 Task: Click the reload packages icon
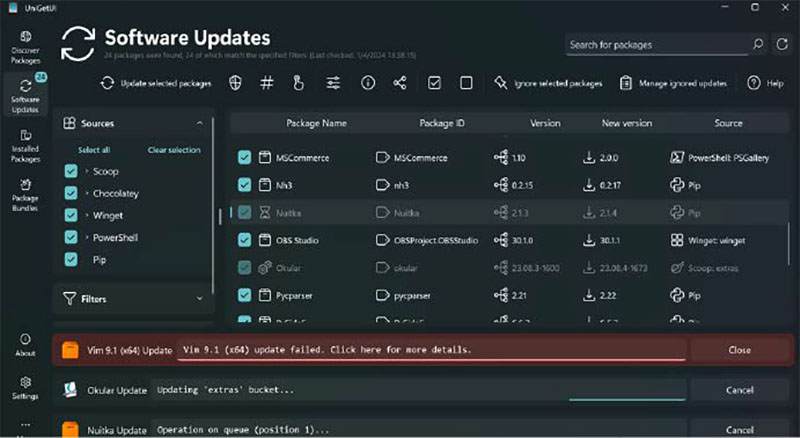tap(782, 44)
